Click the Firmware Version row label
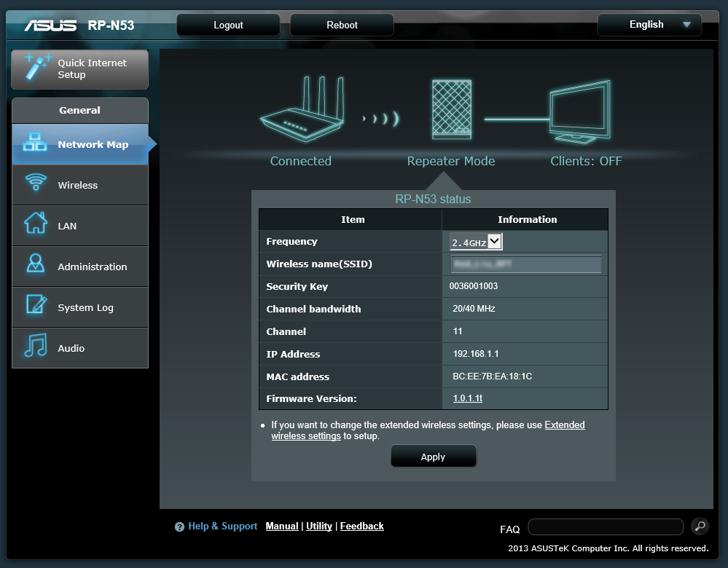The image size is (728, 568). [x=312, y=398]
